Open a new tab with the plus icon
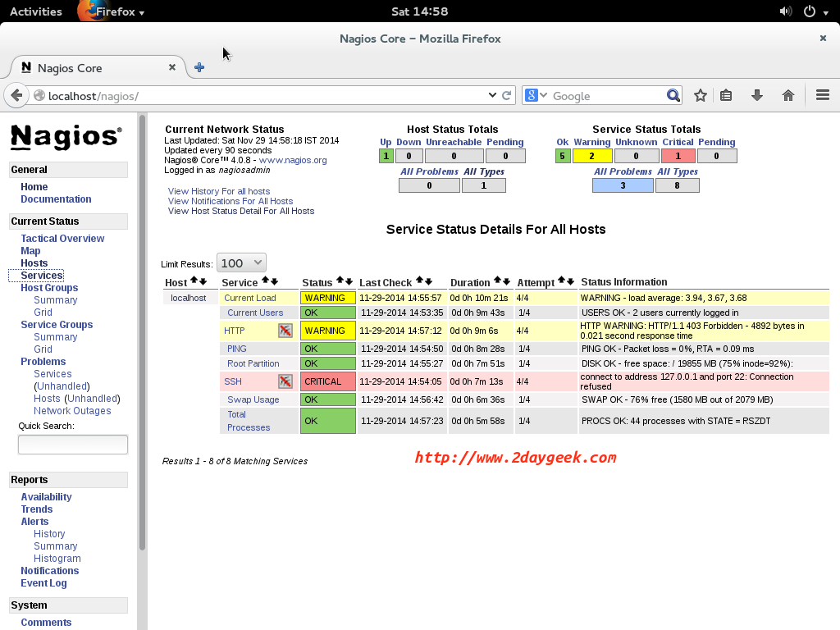 (x=199, y=67)
